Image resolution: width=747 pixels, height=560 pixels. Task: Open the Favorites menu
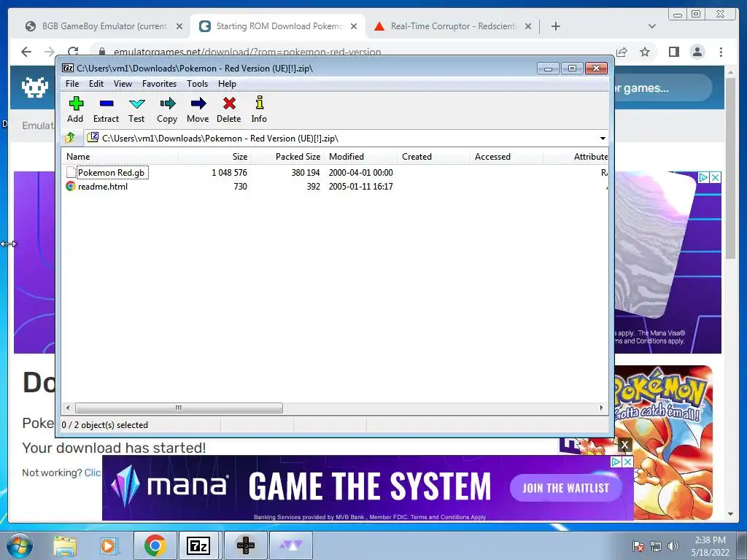point(159,84)
